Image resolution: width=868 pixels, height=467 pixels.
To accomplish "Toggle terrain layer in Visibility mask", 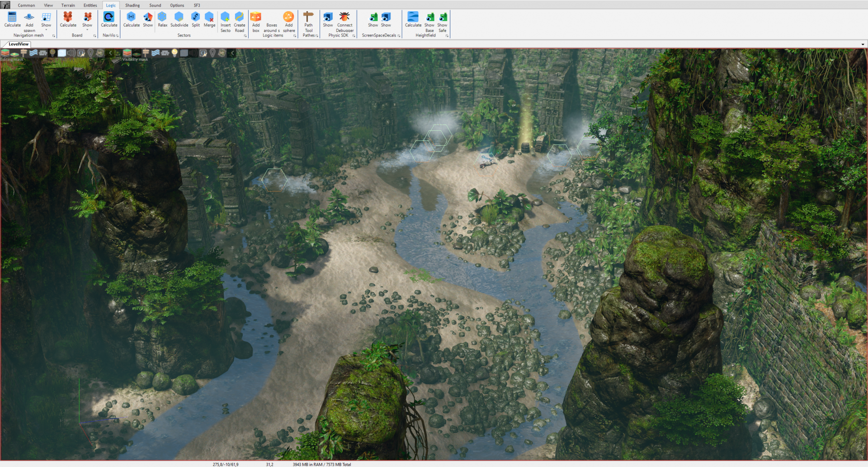I will coord(127,53).
